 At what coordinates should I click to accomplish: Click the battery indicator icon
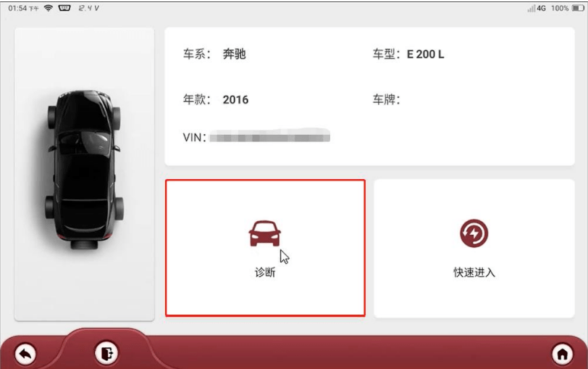click(x=578, y=8)
